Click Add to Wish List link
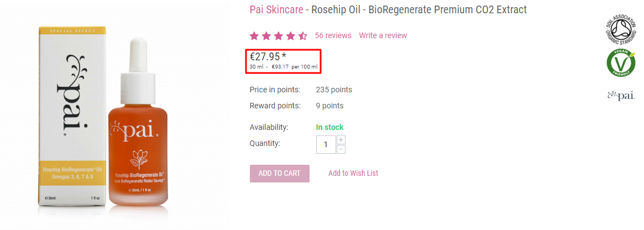This screenshot has height=230, width=644. tap(353, 173)
